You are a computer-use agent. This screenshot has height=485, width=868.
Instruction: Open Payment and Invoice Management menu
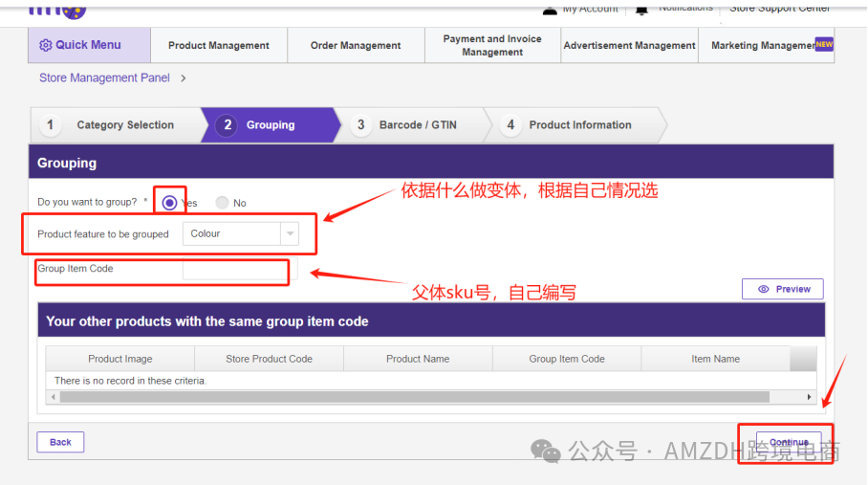[x=492, y=45]
